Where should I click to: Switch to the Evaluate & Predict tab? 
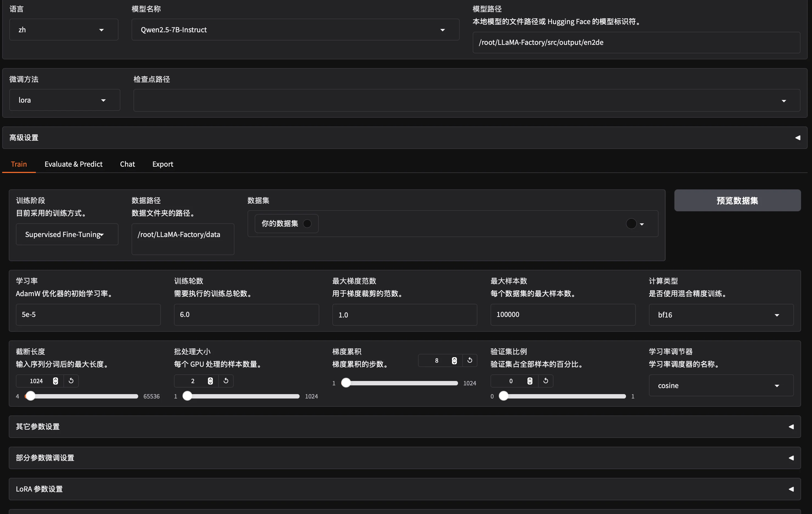(74, 164)
